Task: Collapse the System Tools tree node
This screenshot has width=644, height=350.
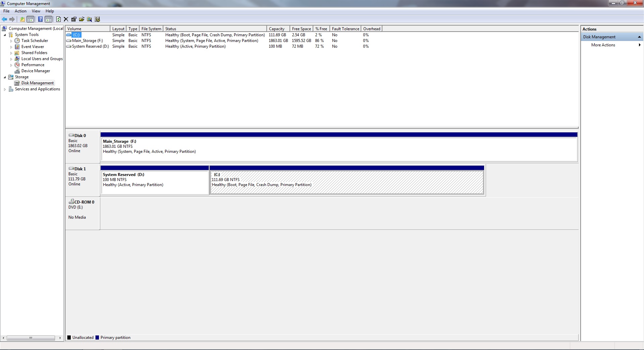Action: [x=5, y=35]
